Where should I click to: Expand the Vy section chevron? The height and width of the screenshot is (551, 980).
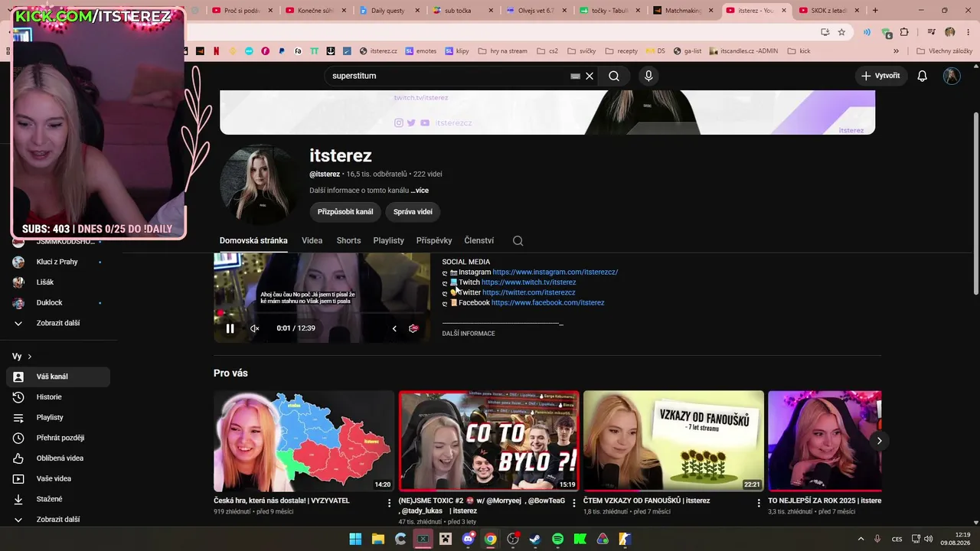[x=30, y=357]
